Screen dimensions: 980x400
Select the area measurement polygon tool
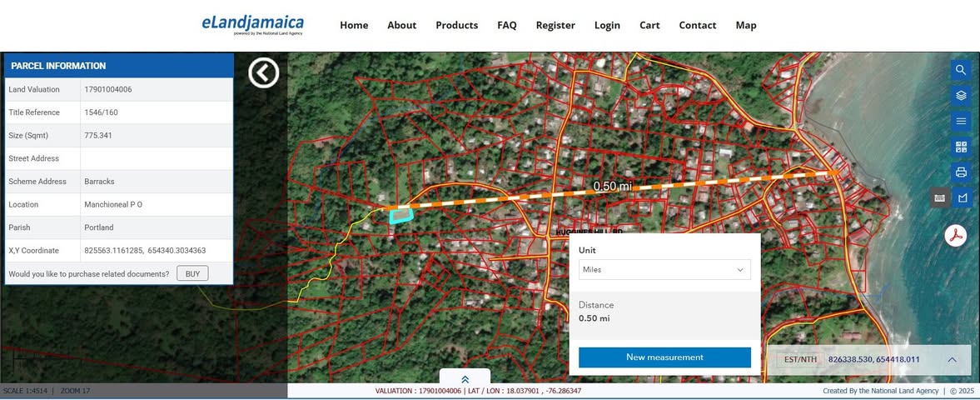click(x=962, y=197)
